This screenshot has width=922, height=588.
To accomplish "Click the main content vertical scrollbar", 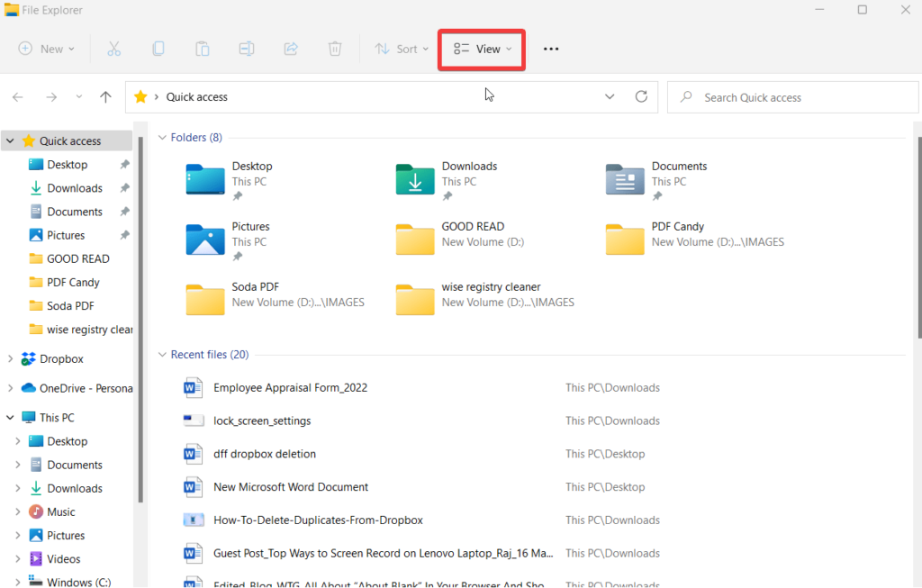I will point(919,238).
